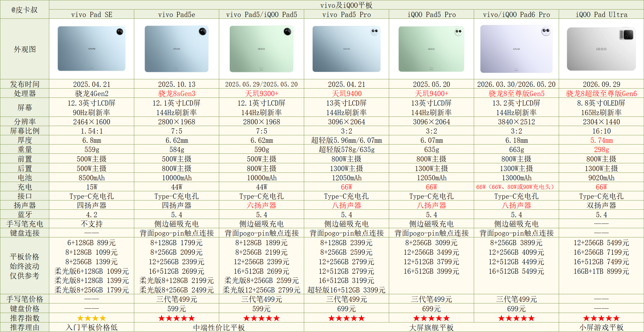Click the '66W（66W、80W或90W充电头）' cell
The height and width of the screenshot is (332, 644).
tap(516, 187)
